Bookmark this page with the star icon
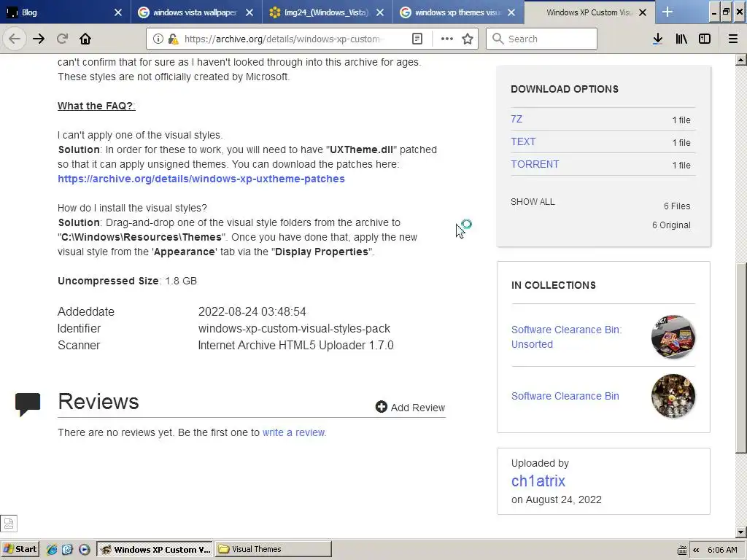 coord(468,39)
